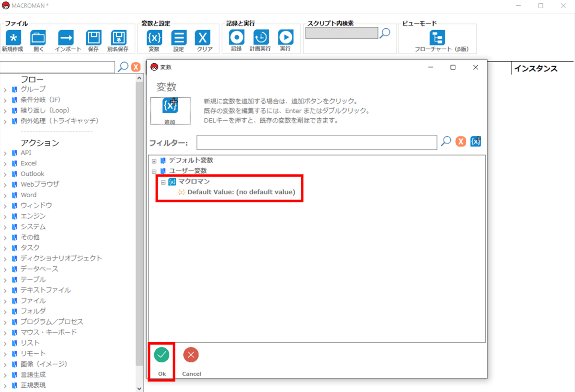Select the フォルダ tree item
The width and height of the screenshot is (575, 392).
(x=33, y=311)
